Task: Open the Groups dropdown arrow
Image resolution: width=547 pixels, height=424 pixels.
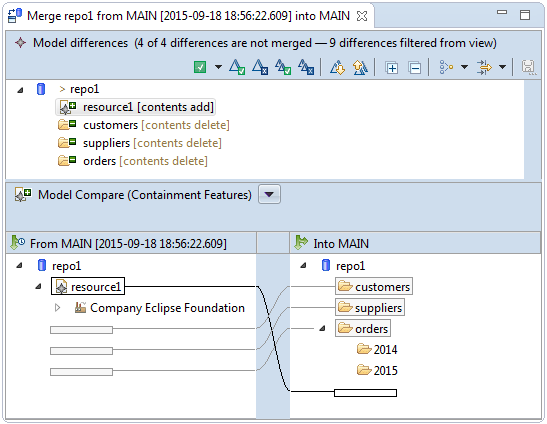Action: [464, 67]
